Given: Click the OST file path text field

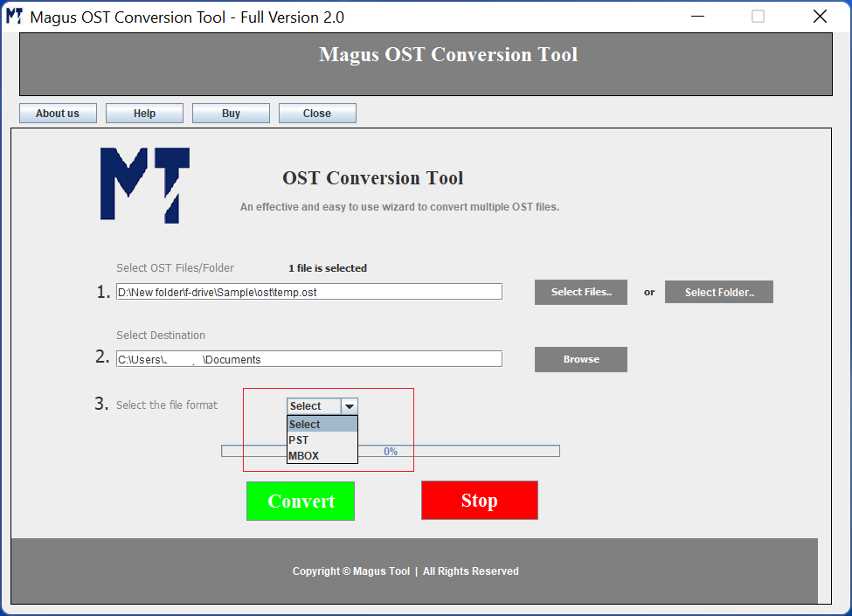Looking at the screenshot, I should coord(309,292).
